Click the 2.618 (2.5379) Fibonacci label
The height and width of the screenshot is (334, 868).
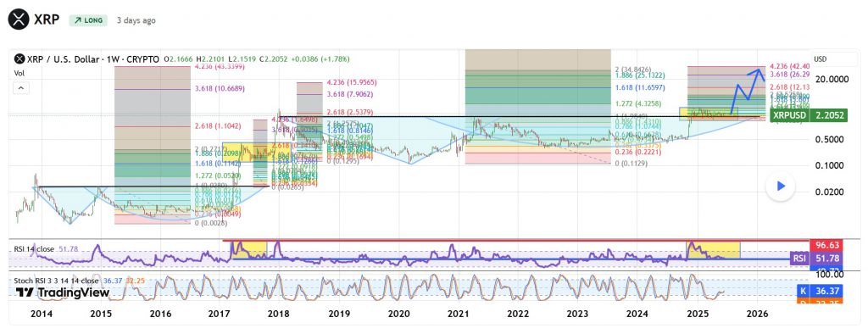click(350, 113)
